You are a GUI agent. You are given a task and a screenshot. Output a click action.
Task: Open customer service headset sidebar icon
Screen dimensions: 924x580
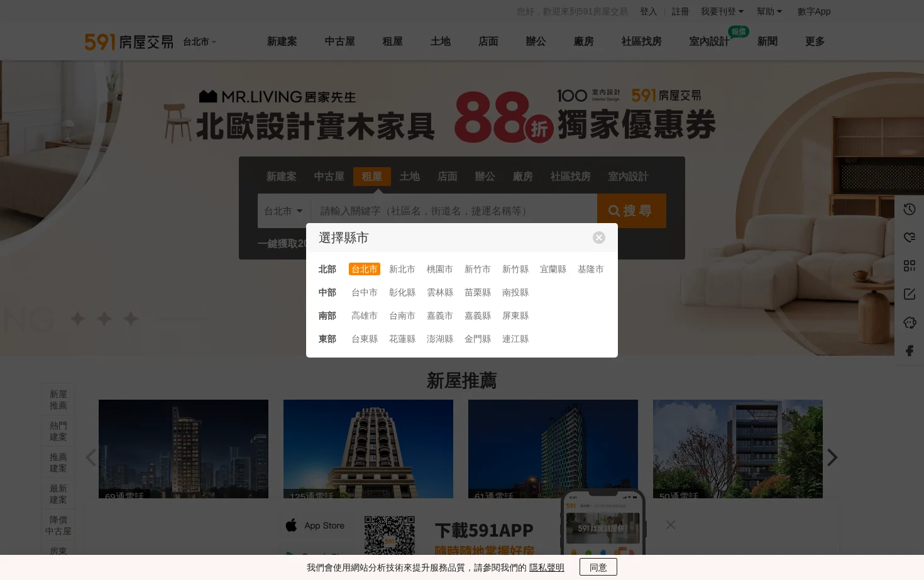click(909, 322)
